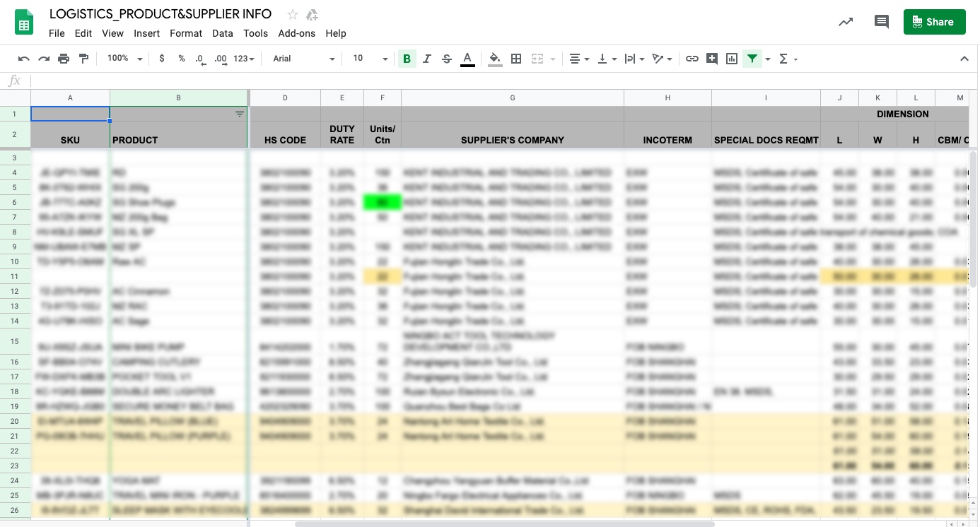The image size is (980, 527).
Task: Click the merge cells icon
Action: 537,59
